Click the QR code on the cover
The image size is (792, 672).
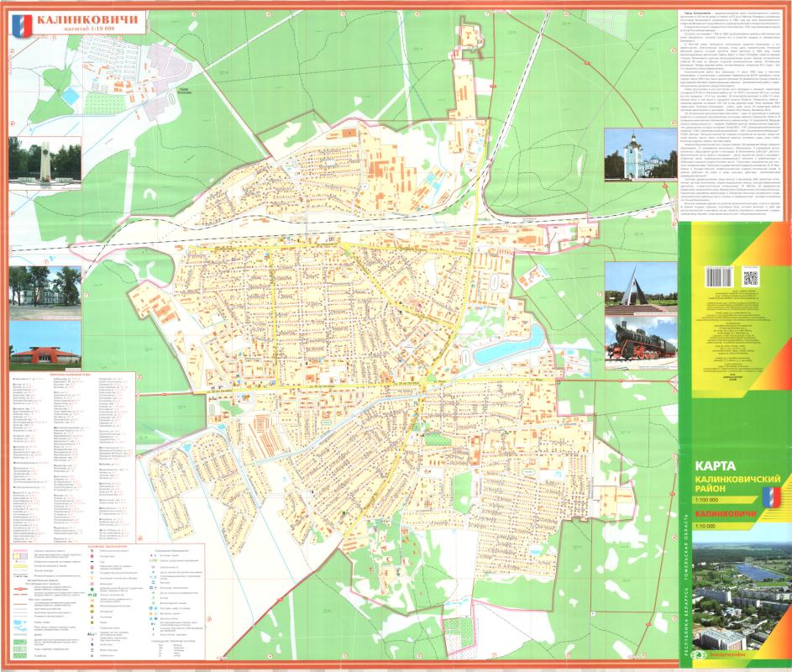click(x=750, y=276)
